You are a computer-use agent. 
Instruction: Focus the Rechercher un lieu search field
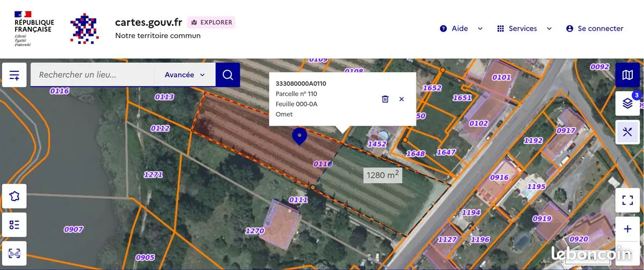coord(92,75)
